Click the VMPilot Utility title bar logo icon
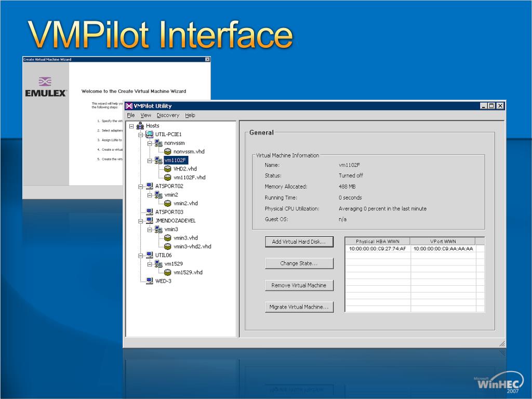The image size is (532, 399). (x=129, y=106)
